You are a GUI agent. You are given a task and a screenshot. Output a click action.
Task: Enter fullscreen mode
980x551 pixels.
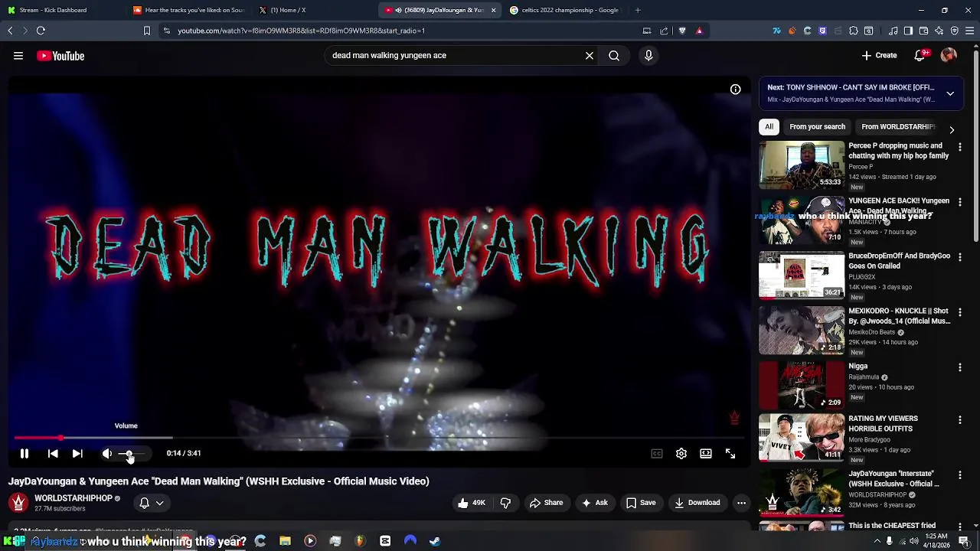730,454
